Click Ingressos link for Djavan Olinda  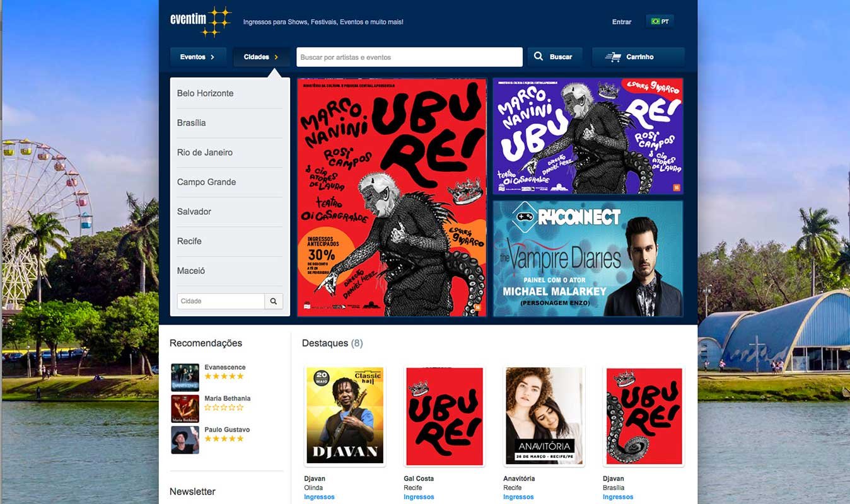tap(319, 497)
